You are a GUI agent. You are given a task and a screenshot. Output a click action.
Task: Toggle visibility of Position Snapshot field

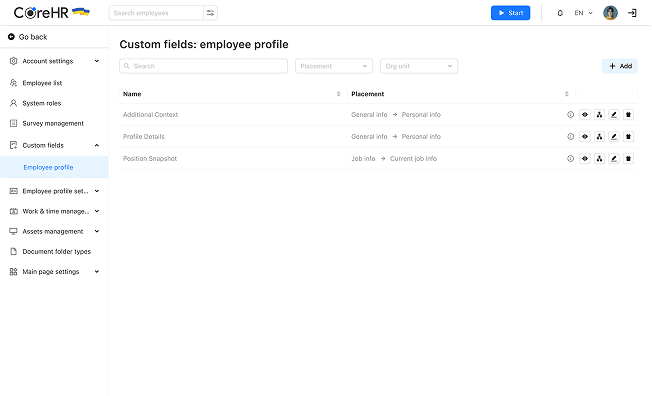click(585, 158)
